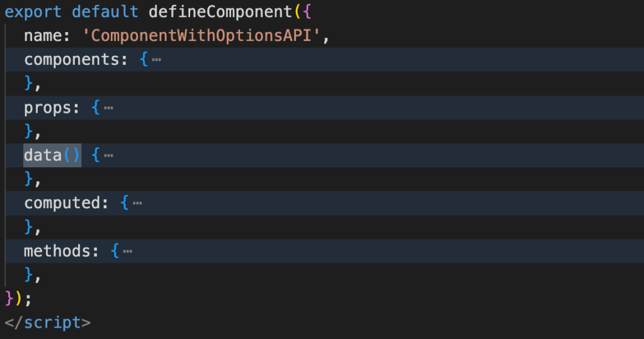This screenshot has width=644, height=339.
Task: Place cursor on the export keyword
Action: pyautogui.click(x=33, y=13)
